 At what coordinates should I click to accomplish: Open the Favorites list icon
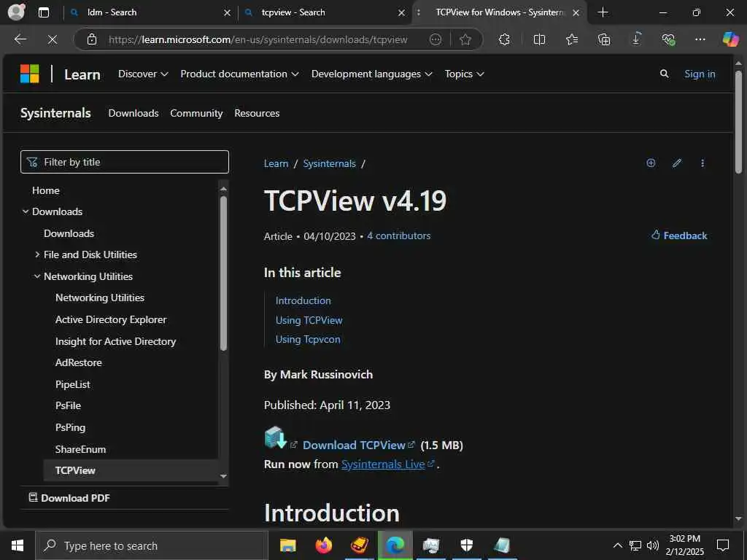(572, 39)
